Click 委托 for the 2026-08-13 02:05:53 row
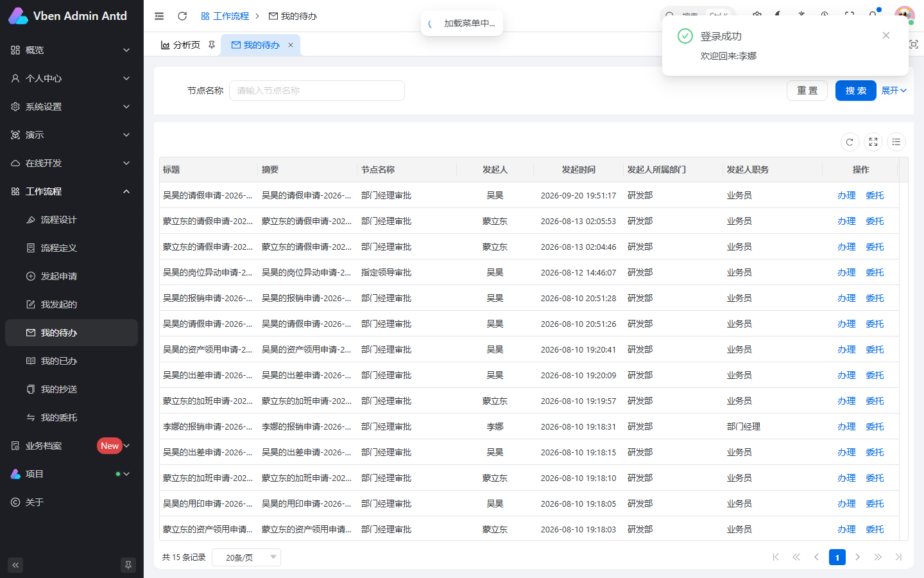The image size is (924, 578). click(875, 221)
